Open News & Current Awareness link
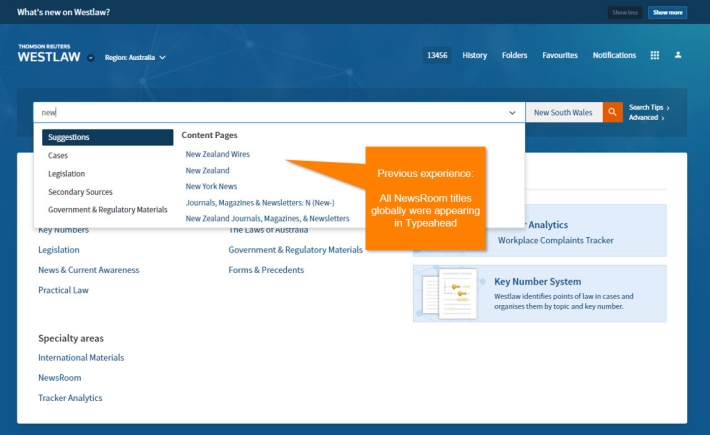This screenshot has width=710, height=435. coord(89,270)
